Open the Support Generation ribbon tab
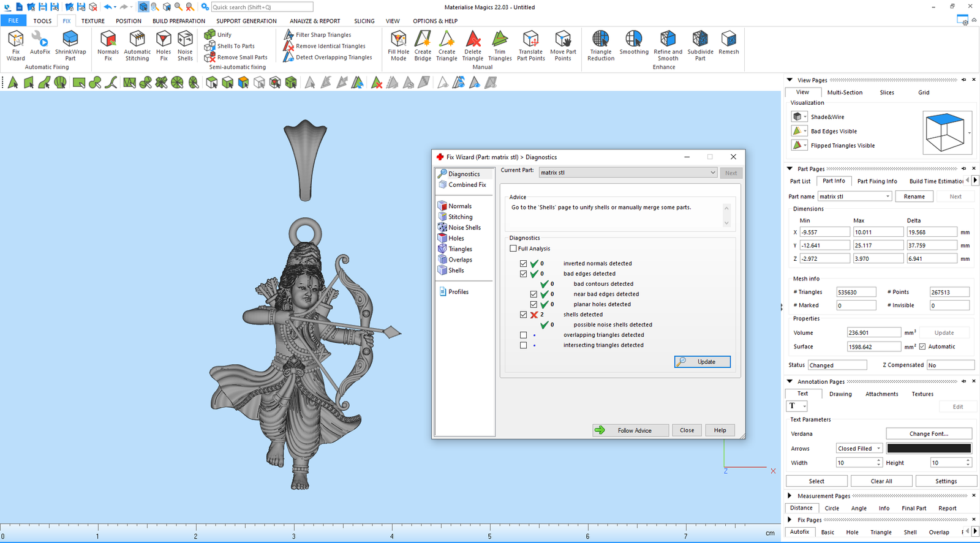The width and height of the screenshot is (980, 543). (246, 21)
